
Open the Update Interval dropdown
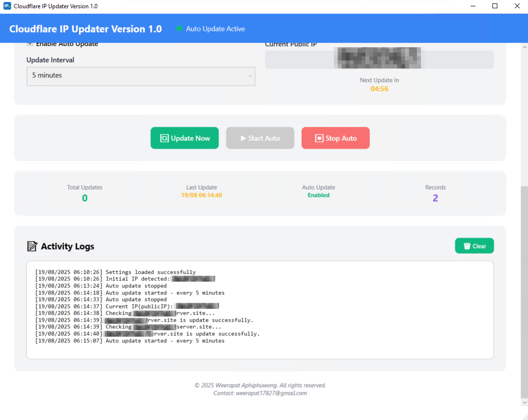click(x=141, y=76)
